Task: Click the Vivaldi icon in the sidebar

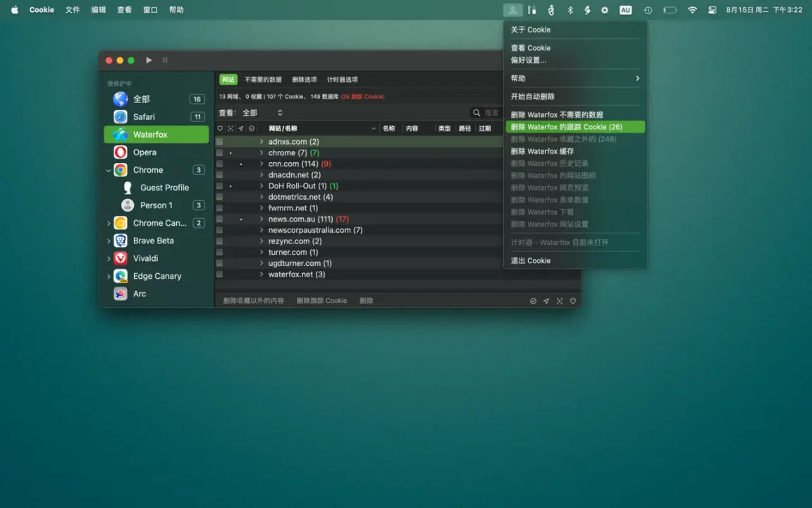Action: pyautogui.click(x=121, y=258)
